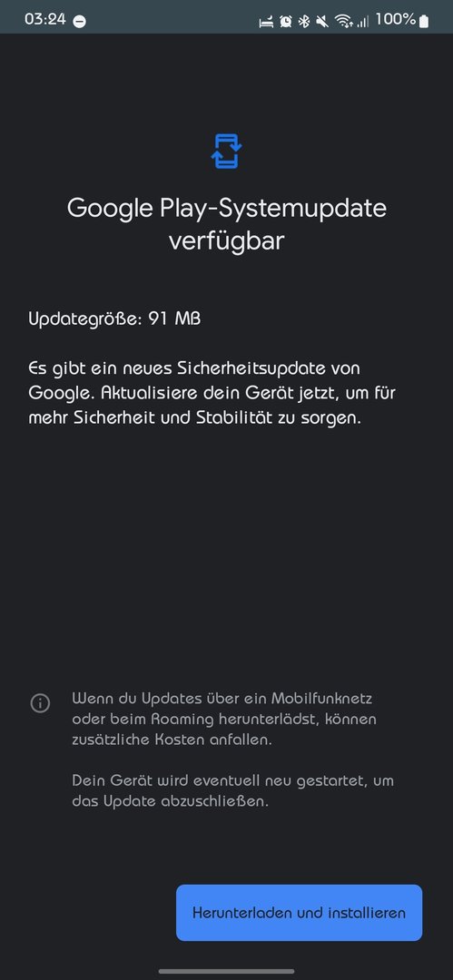Tap the gesture navigation handle at the bottom

(x=227, y=971)
